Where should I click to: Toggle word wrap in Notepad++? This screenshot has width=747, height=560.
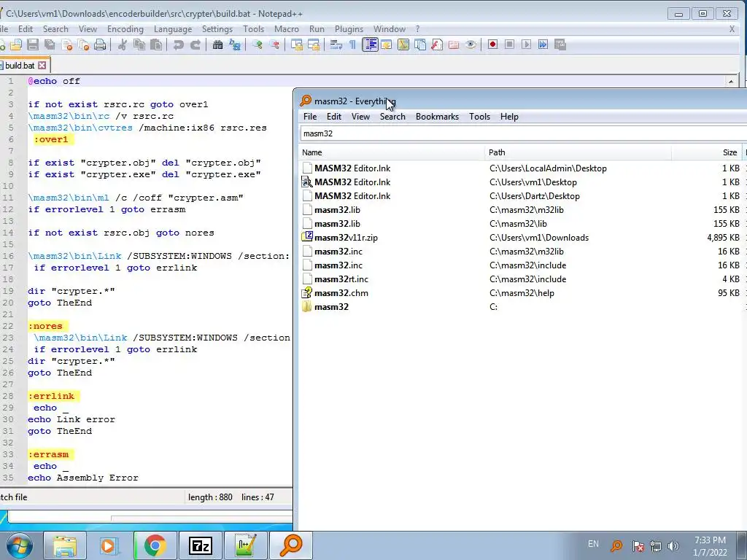(336, 44)
